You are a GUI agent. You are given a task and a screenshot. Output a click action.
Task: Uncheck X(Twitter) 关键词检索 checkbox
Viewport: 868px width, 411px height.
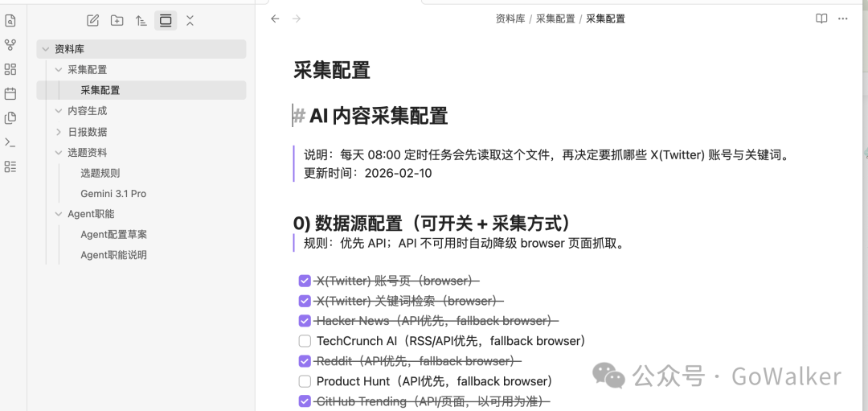305,301
